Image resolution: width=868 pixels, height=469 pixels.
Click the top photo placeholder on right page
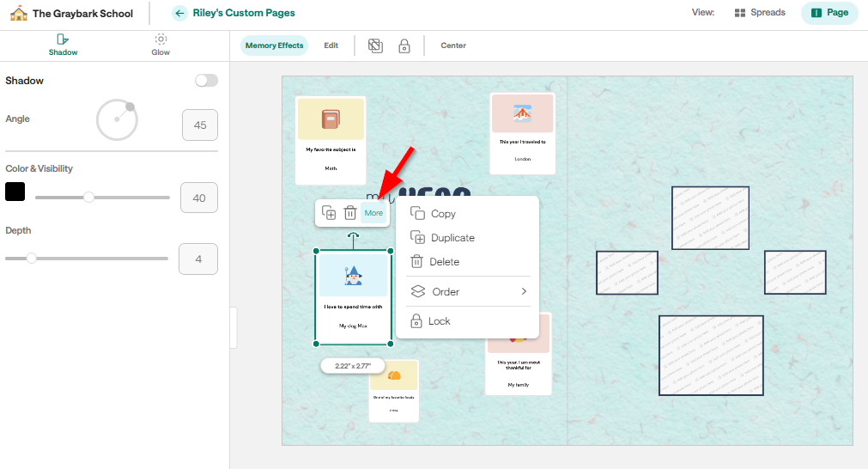[710, 218]
